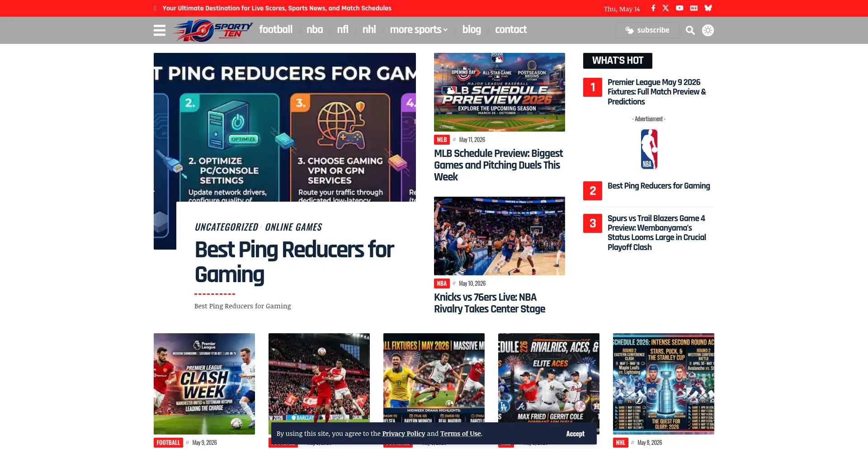Image resolution: width=868 pixels, height=449 pixels.
Task: Open Best Ping Reducers hot list link
Action: point(659,186)
